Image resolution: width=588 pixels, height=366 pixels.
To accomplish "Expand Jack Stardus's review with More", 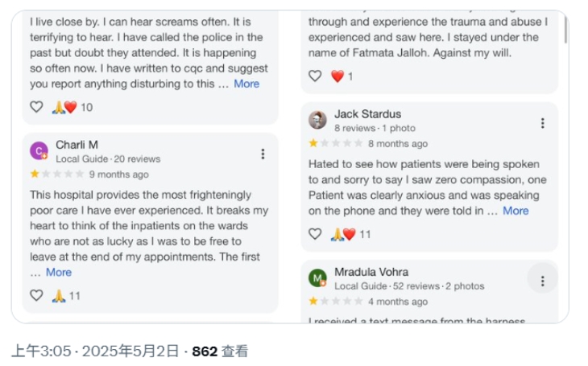I will (516, 211).
